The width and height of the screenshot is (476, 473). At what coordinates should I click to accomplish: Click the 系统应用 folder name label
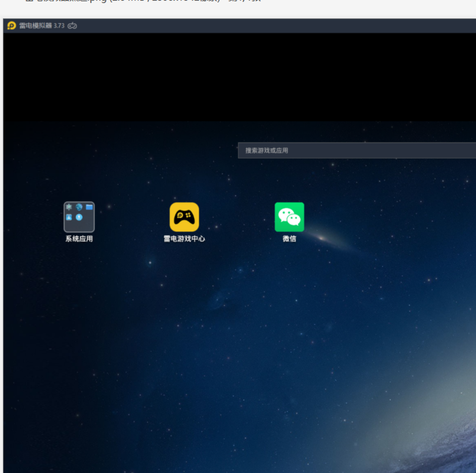(x=79, y=239)
